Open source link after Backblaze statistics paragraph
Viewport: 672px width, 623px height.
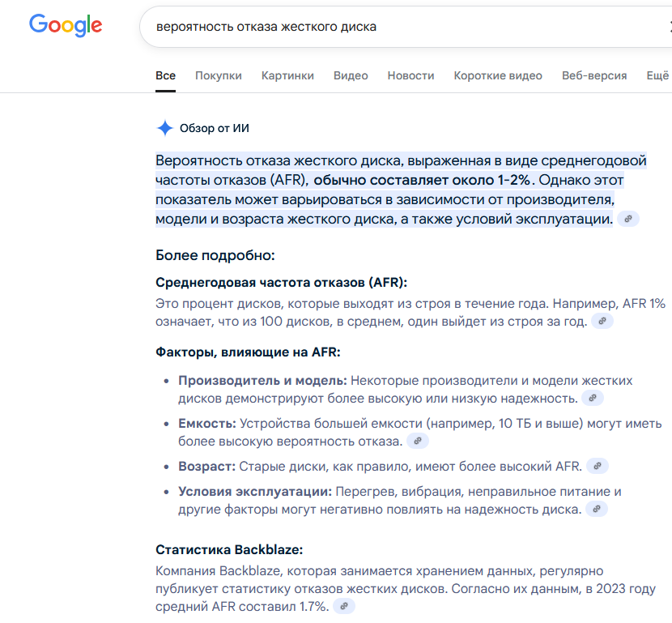tap(344, 607)
